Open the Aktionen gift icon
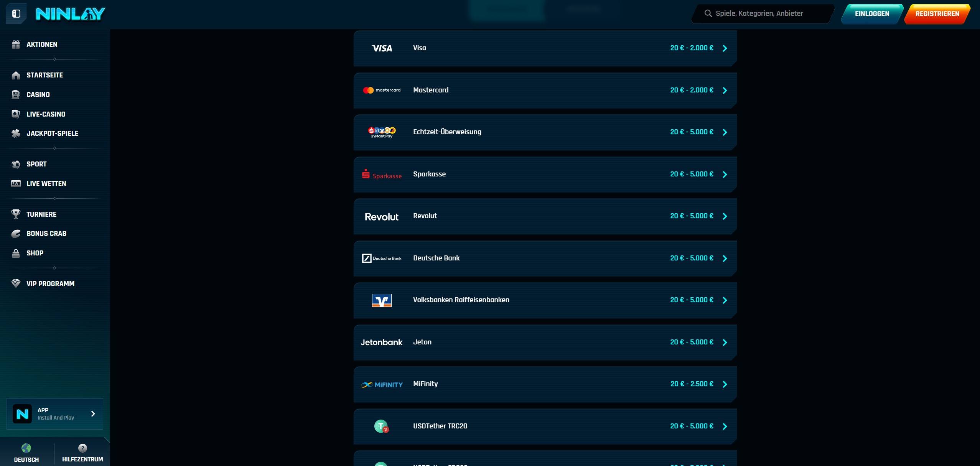Screen dimensions: 980x466 pyautogui.click(x=16, y=44)
